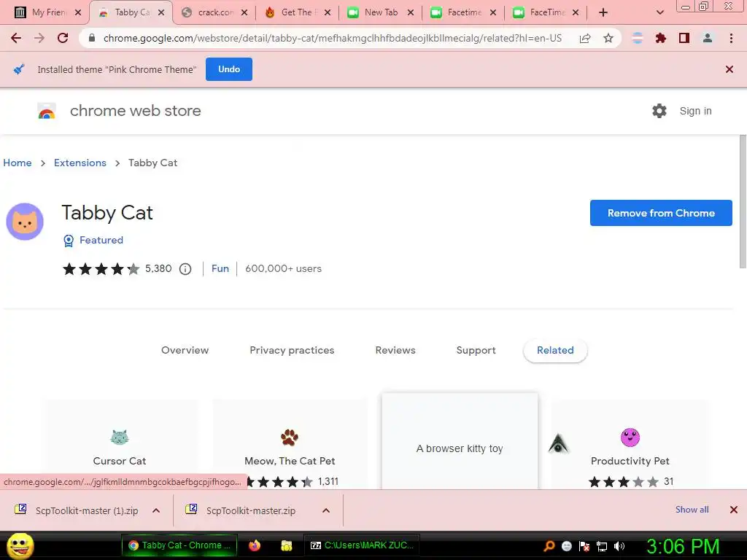Click the browser forward arrow
This screenshot has width=747, height=560.
coord(39,38)
